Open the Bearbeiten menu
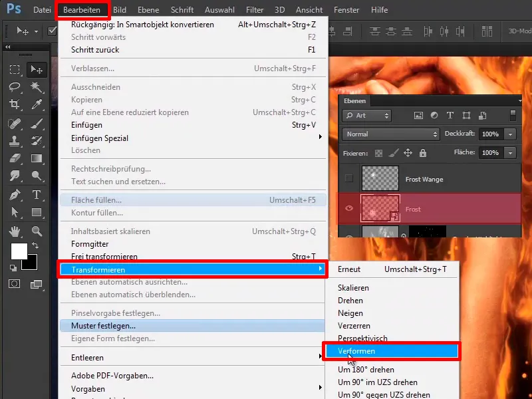The width and height of the screenshot is (532, 399). point(82,10)
